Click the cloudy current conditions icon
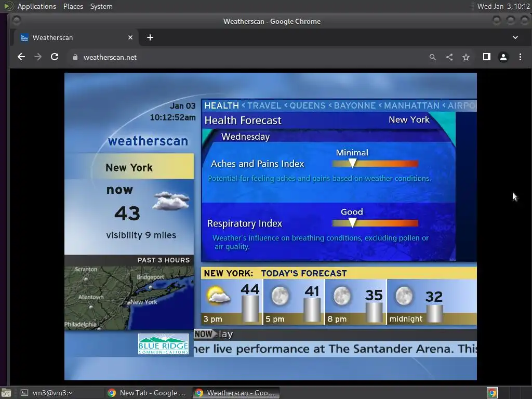This screenshot has height=399, width=532. [171, 201]
